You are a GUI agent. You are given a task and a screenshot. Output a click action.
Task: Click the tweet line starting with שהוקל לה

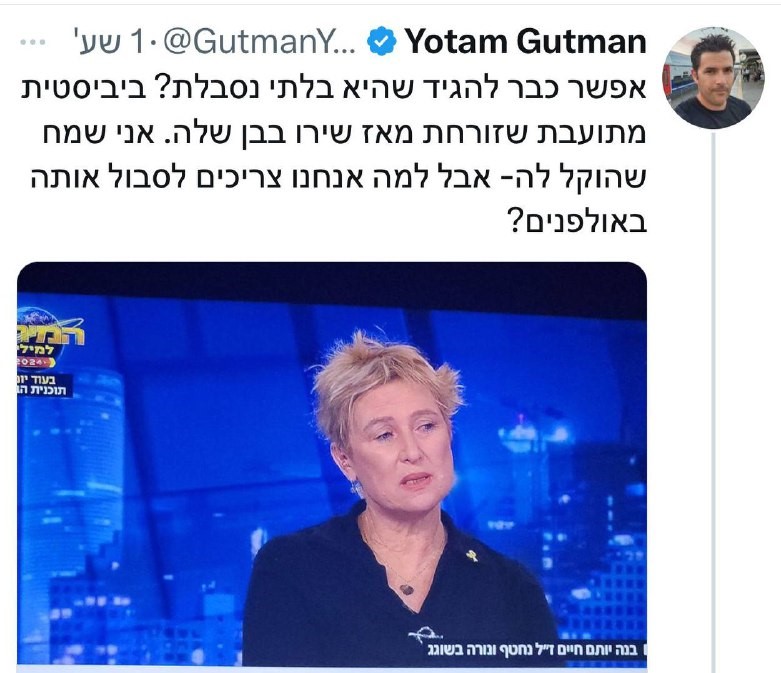pyautogui.click(x=339, y=177)
